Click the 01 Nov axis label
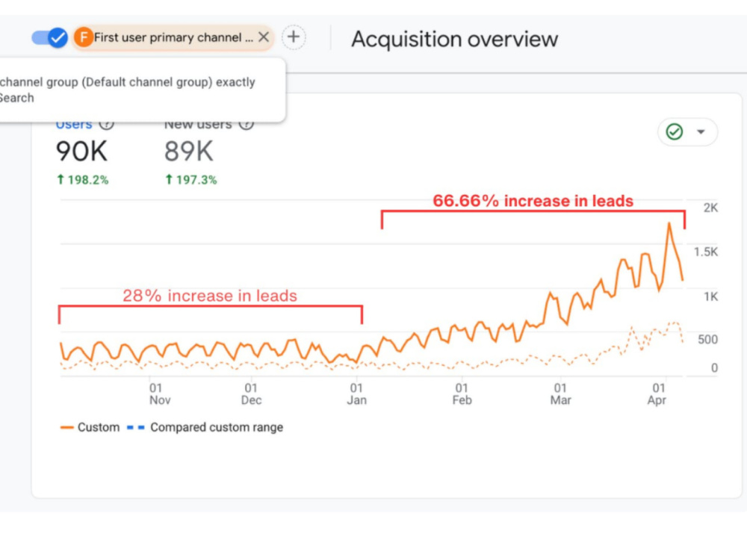This screenshot has height=560, width=747. coord(159,394)
